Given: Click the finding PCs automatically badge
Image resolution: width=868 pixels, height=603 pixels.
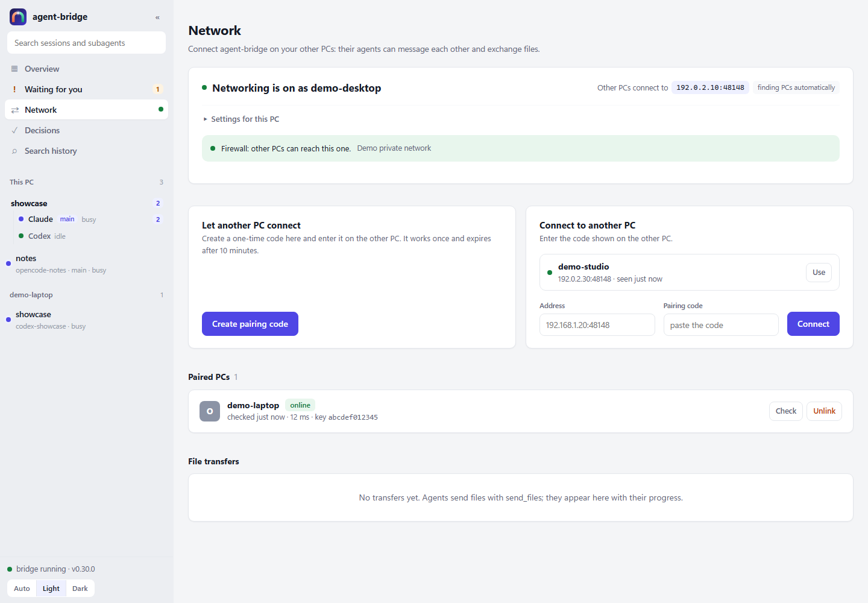Looking at the screenshot, I should point(796,87).
